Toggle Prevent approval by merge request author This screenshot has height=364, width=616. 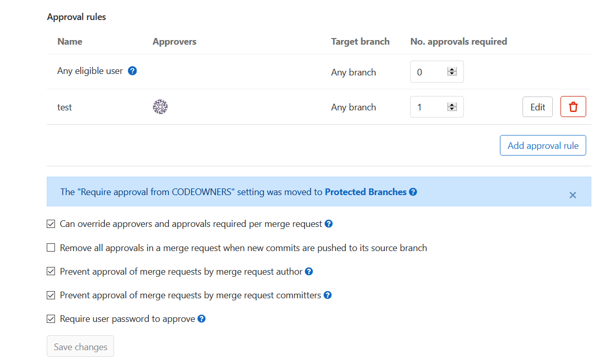click(x=51, y=272)
